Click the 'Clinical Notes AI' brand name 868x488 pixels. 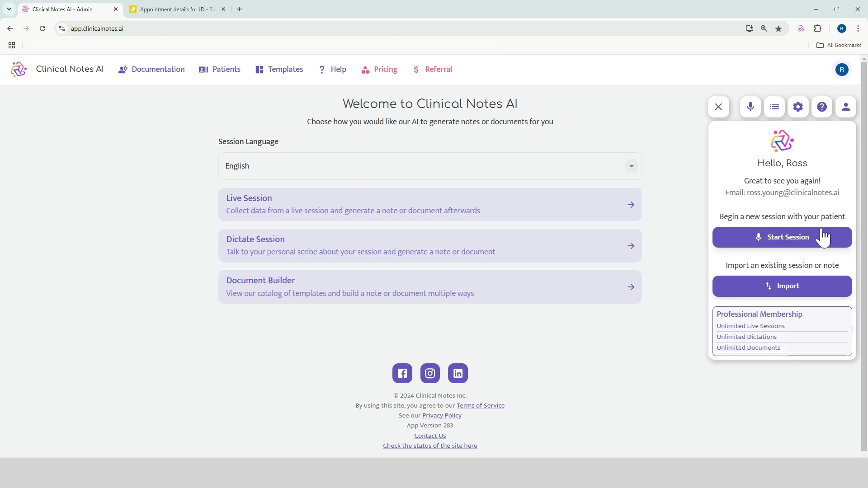coord(70,69)
